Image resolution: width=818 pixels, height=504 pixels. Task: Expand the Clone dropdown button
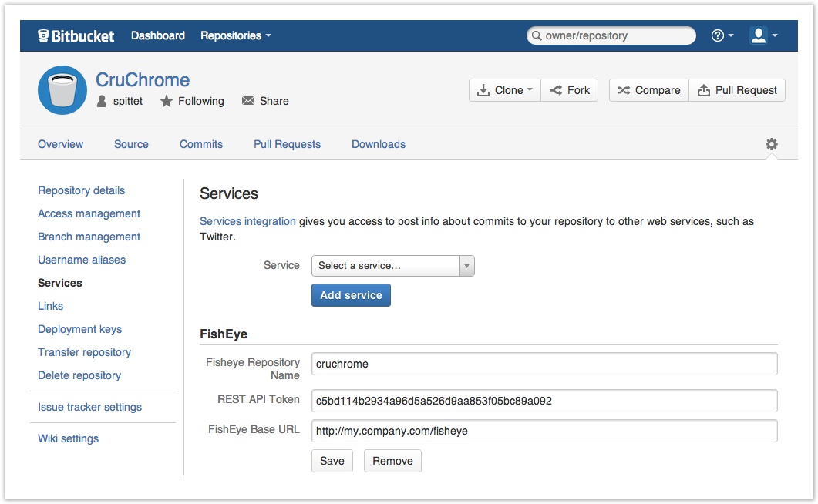pos(505,90)
